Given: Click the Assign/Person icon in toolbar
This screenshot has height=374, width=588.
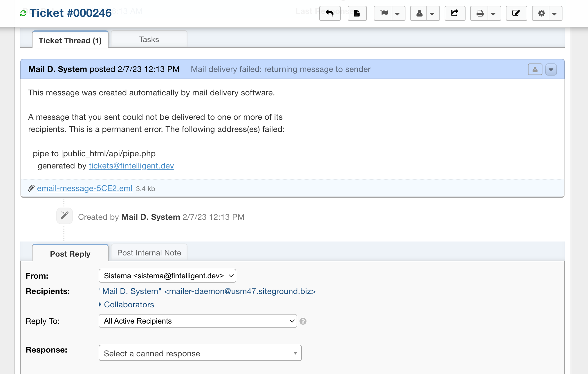Looking at the screenshot, I should (419, 13).
